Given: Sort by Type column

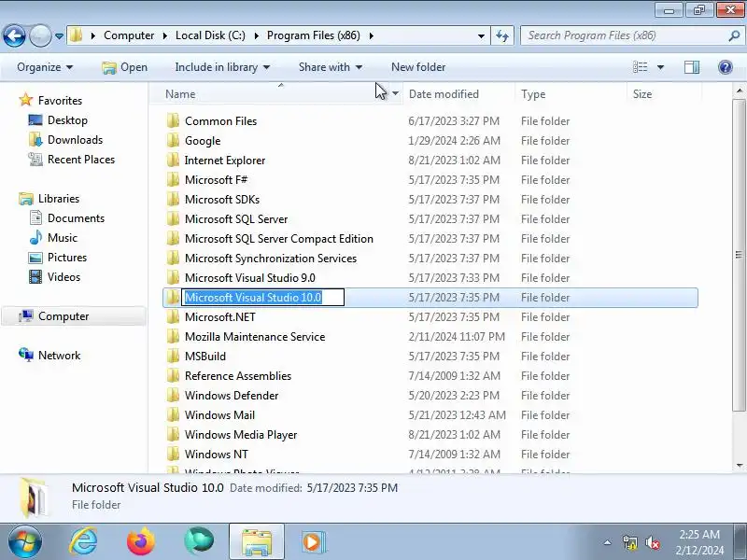Looking at the screenshot, I should tap(533, 94).
